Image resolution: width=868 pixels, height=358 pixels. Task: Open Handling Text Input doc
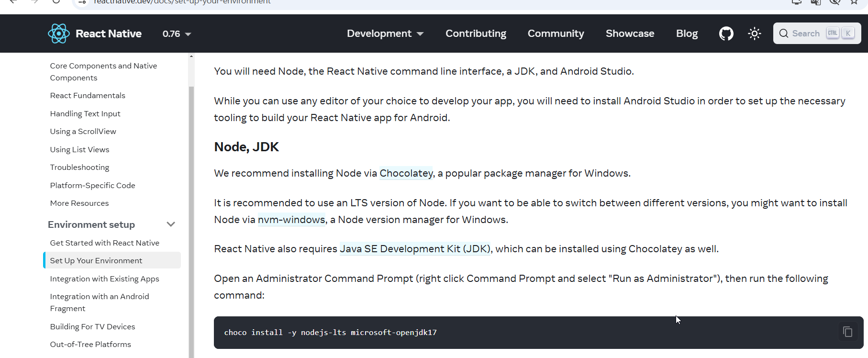[85, 113]
